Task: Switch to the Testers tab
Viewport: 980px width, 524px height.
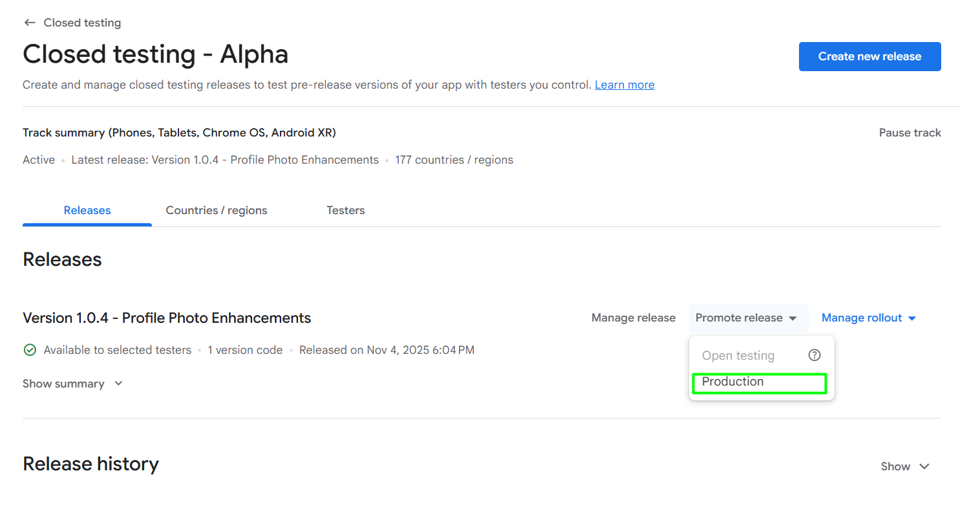Action: coord(345,210)
